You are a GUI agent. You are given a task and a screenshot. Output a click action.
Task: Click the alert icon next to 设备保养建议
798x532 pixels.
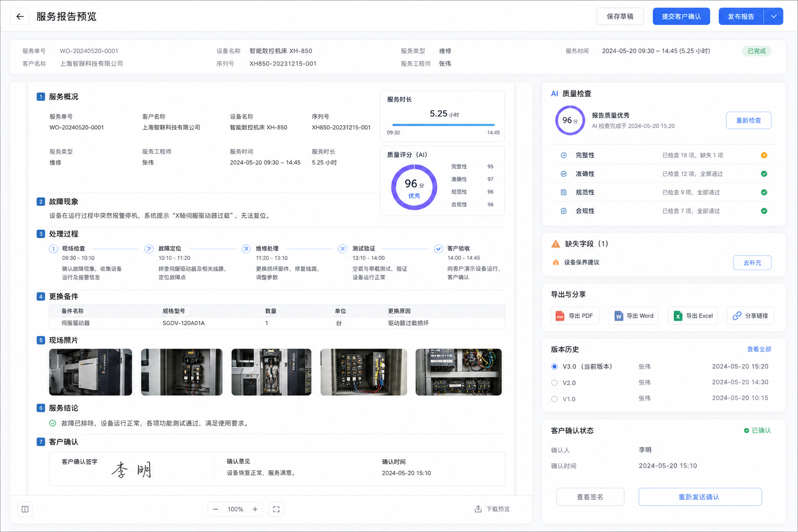556,262
